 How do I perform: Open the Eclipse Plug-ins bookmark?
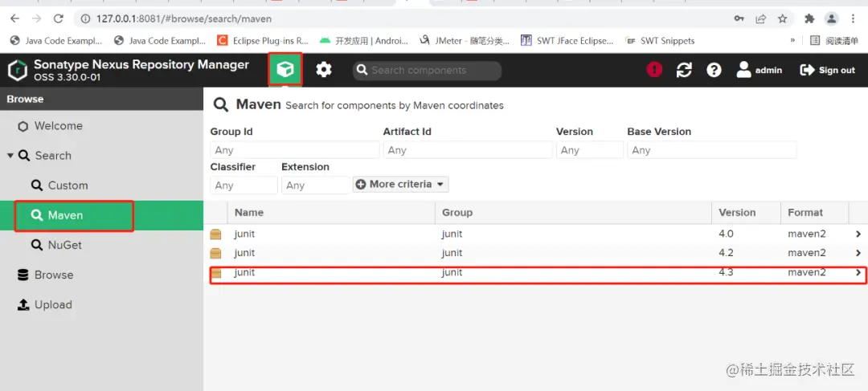click(x=263, y=40)
